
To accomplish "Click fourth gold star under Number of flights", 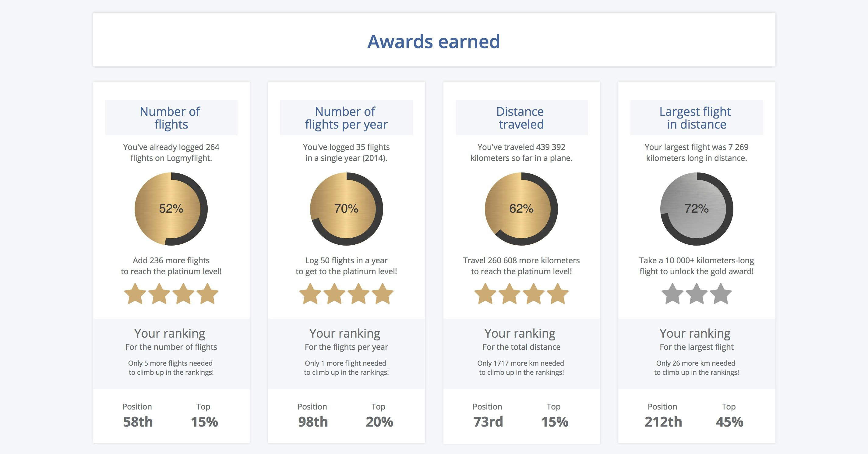I will [x=208, y=294].
